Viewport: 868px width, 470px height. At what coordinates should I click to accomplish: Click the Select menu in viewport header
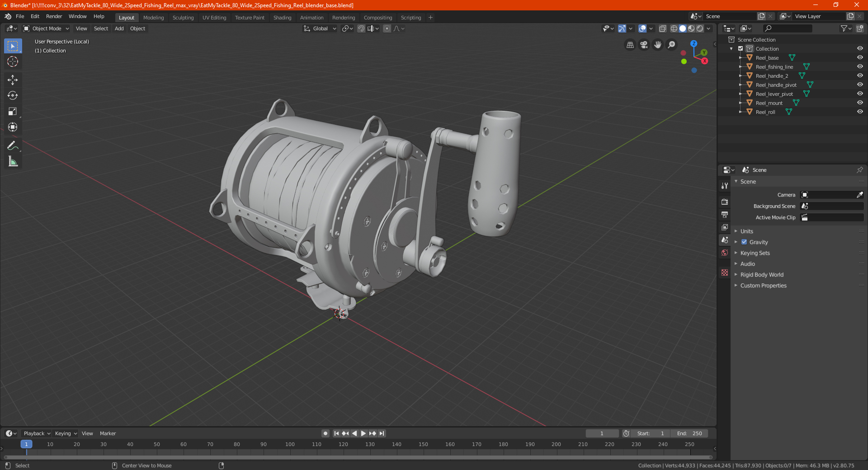(x=101, y=28)
